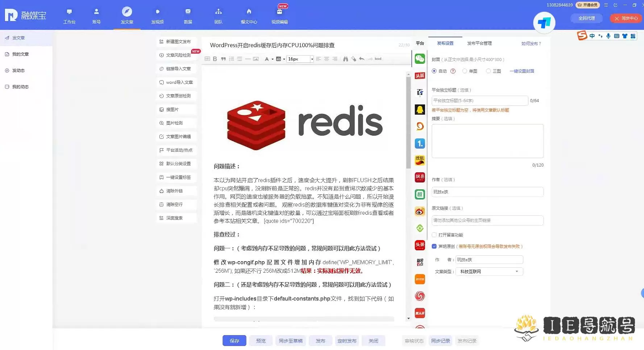Viewport: 644px width, 350px height.
Task: Select NetEase 网易 platform icon
Action: point(420,177)
